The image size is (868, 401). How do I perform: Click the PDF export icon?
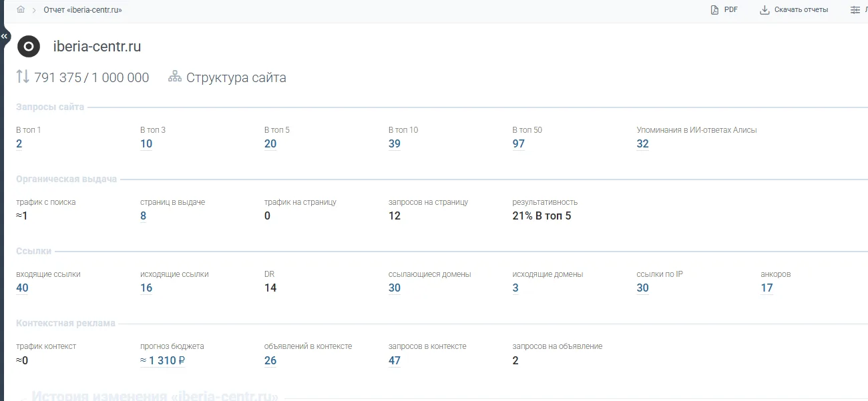pyautogui.click(x=714, y=10)
